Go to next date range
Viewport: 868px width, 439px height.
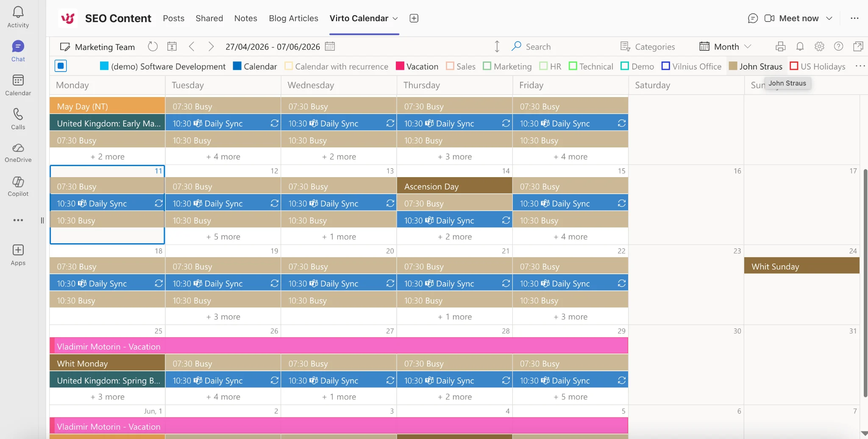tap(211, 47)
